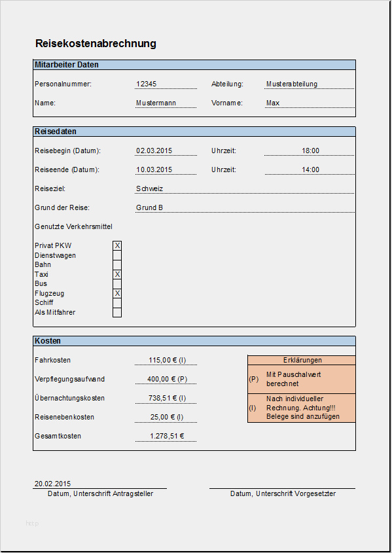Enable the Als Mitfahrer checkbox

pos(117,312)
